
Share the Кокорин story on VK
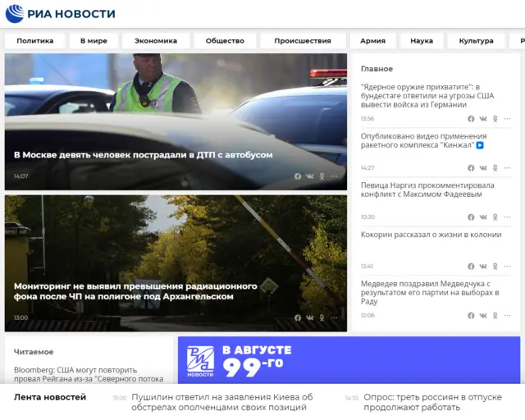[483, 267]
